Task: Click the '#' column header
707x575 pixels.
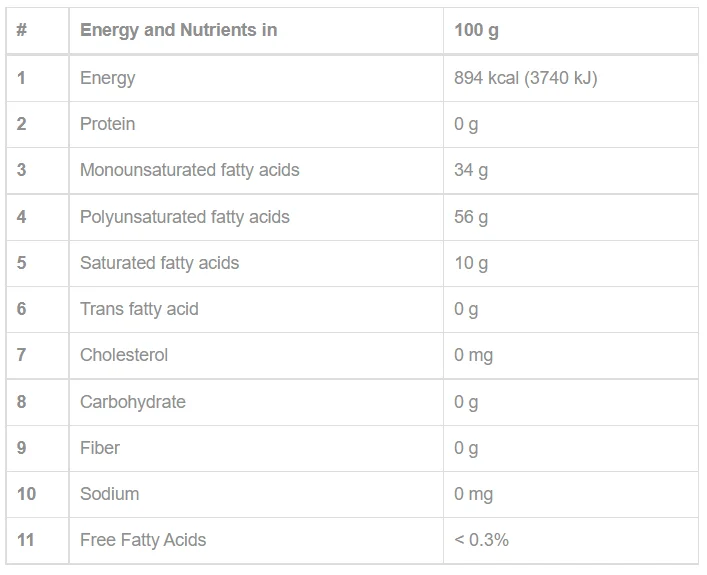Action: tap(37, 30)
